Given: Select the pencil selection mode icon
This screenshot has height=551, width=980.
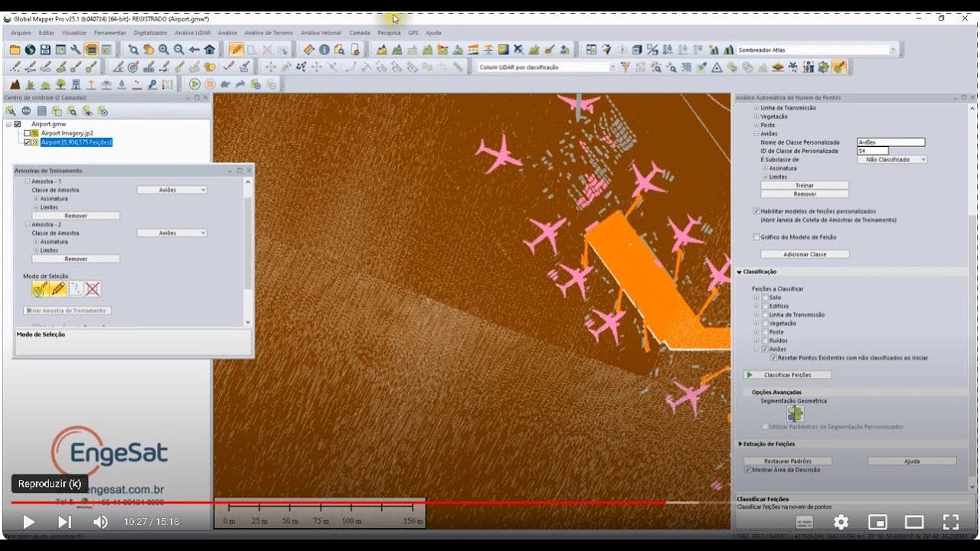Looking at the screenshot, I should click(x=58, y=289).
